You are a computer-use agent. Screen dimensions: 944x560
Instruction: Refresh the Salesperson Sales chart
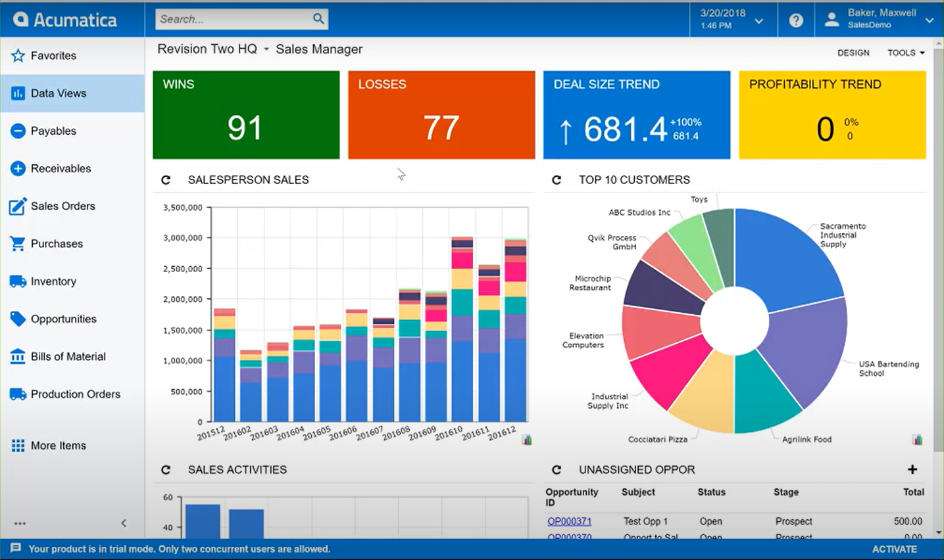(166, 179)
